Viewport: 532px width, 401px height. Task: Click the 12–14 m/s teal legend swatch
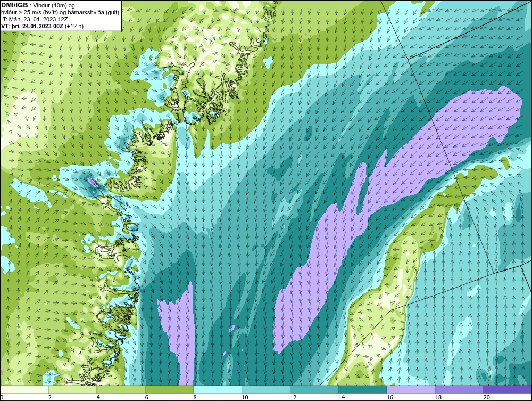coord(314,389)
